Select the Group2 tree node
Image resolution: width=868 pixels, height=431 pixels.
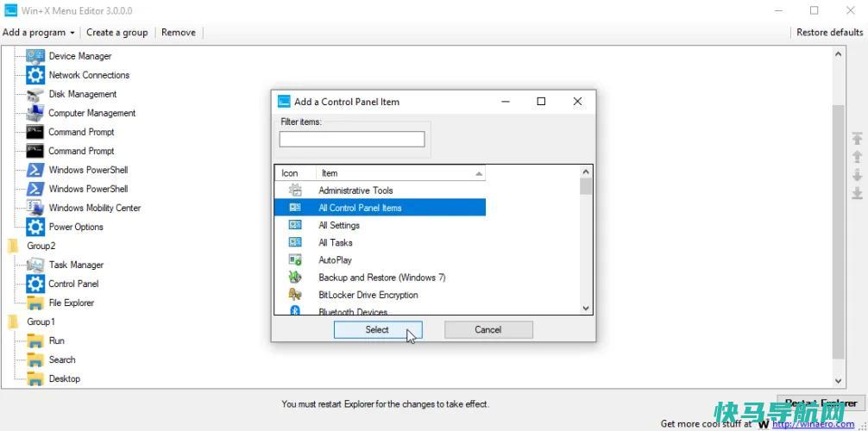tap(41, 247)
